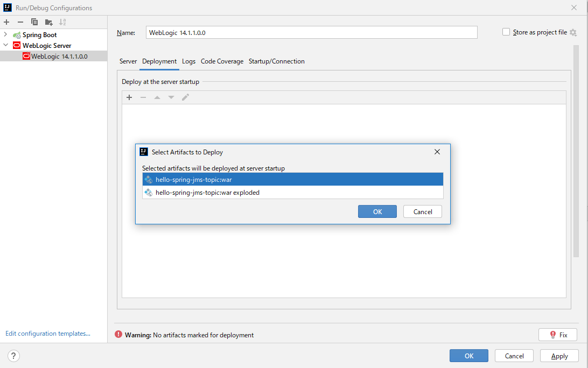Focus the Name input field

[312, 33]
